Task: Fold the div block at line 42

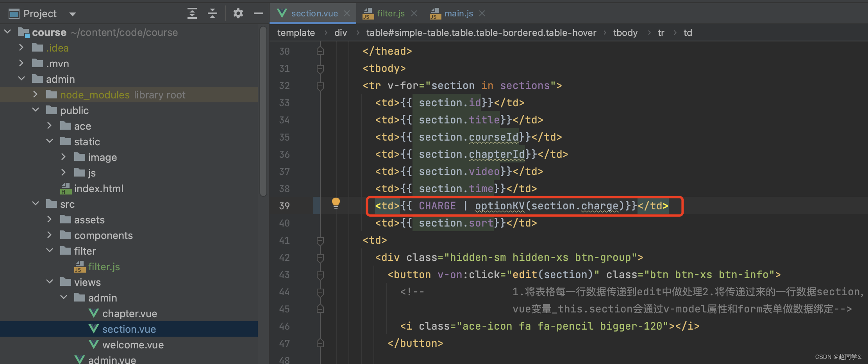Action: point(320,258)
